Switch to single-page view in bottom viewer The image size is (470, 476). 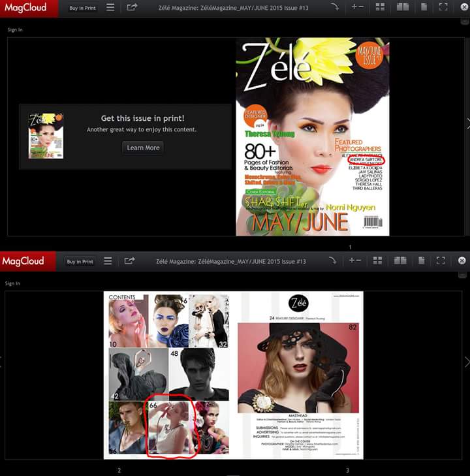tap(422, 261)
